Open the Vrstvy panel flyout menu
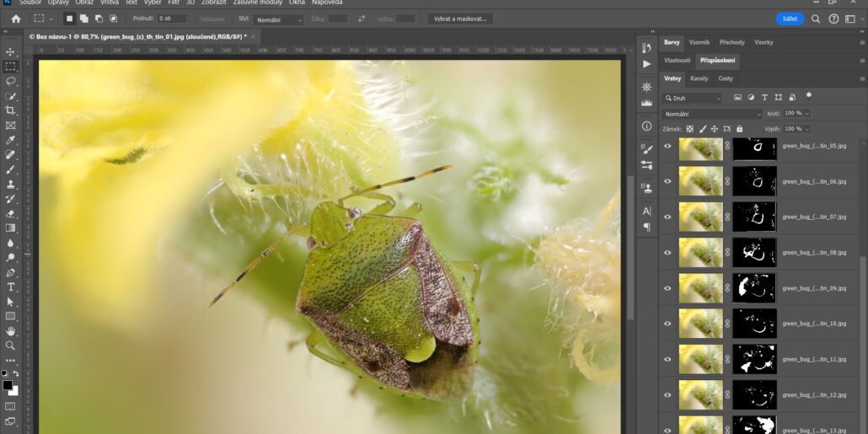 click(862, 79)
